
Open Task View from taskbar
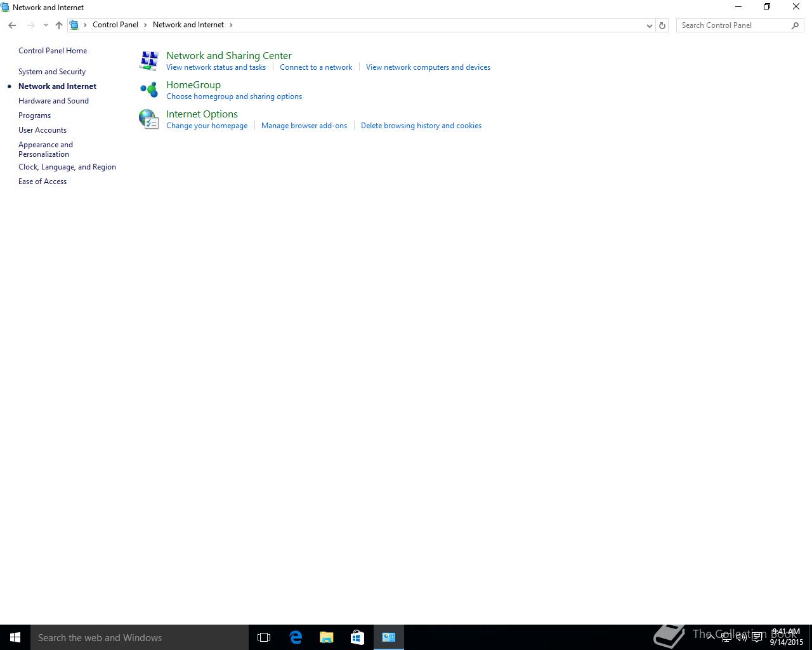[264, 637]
